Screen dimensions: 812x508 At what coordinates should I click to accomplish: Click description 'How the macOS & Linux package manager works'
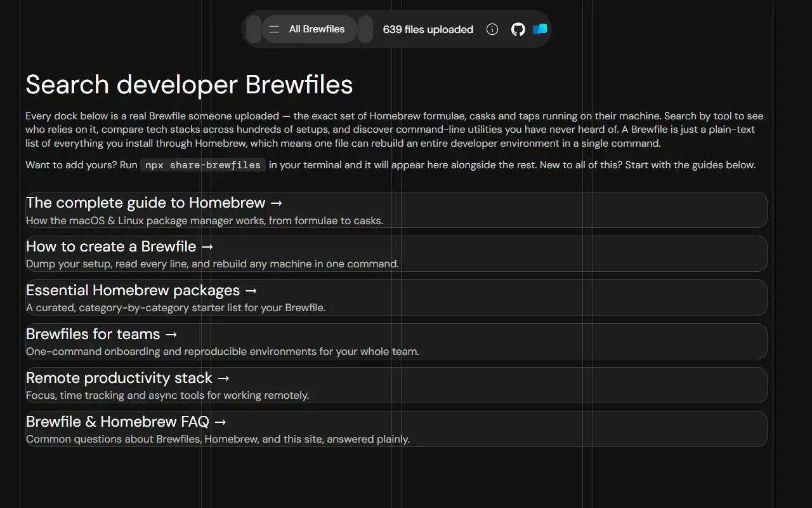point(204,221)
